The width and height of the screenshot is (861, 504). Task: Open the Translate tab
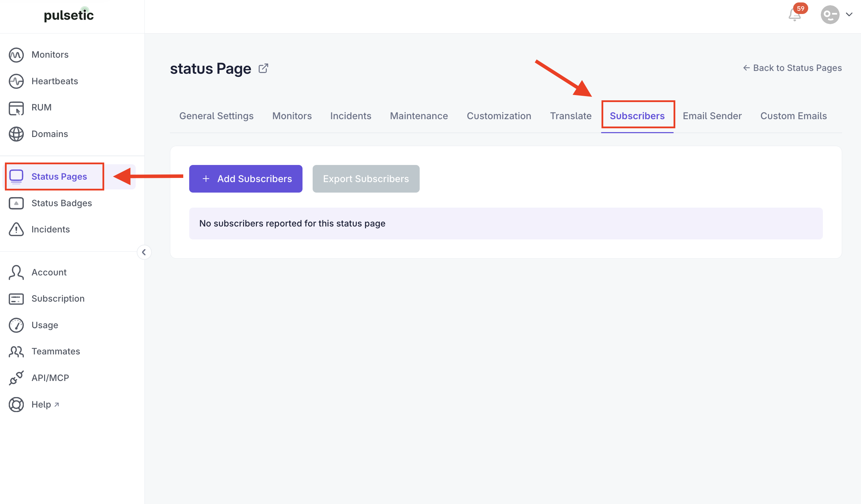tap(571, 116)
